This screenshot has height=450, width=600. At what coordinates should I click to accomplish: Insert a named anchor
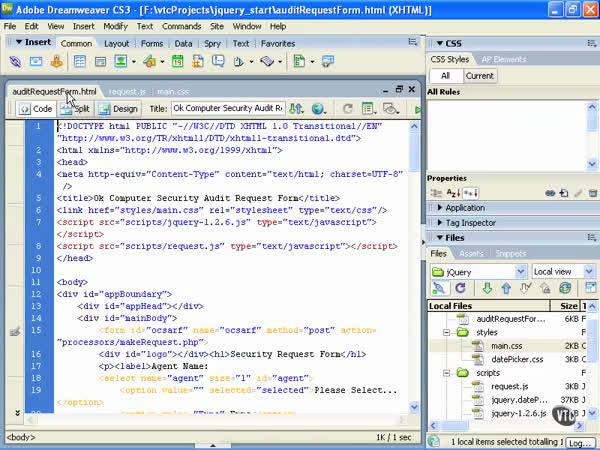click(57, 62)
